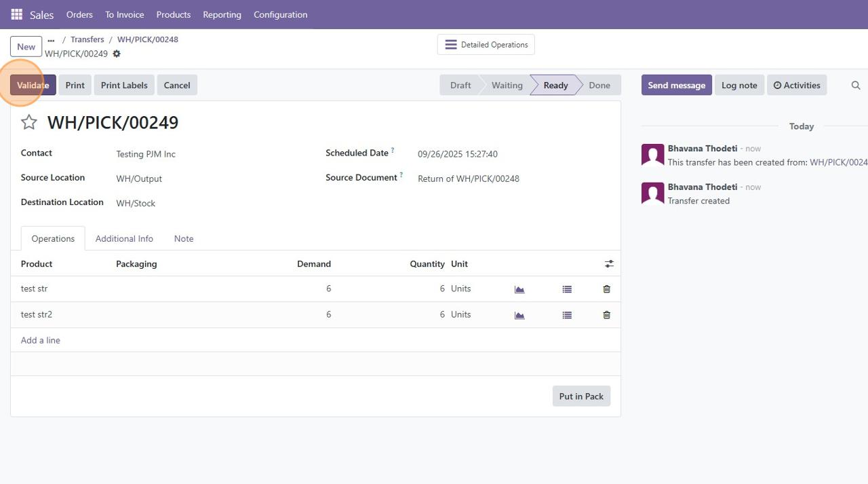Open the gear actions menu beside WH/PICK/00249
Screen dimensions: 868x484
pos(117,54)
